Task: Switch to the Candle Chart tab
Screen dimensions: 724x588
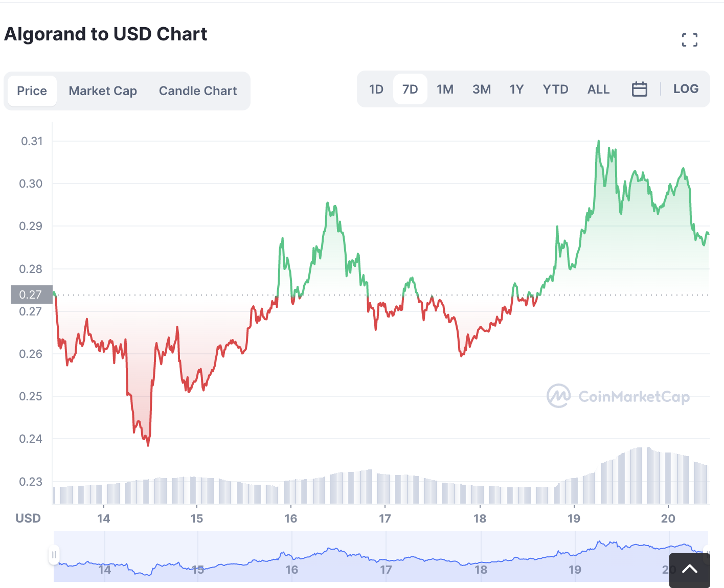Action: pos(198,91)
